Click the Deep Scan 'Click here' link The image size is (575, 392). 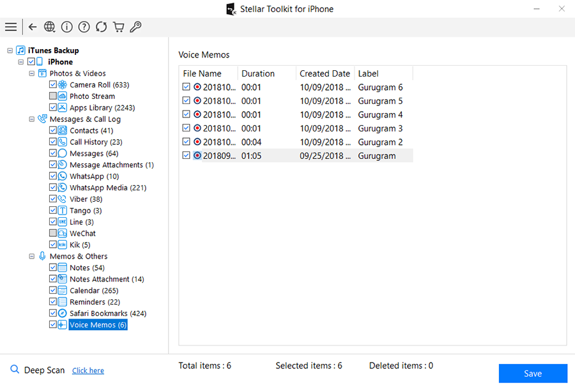(88, 370)
